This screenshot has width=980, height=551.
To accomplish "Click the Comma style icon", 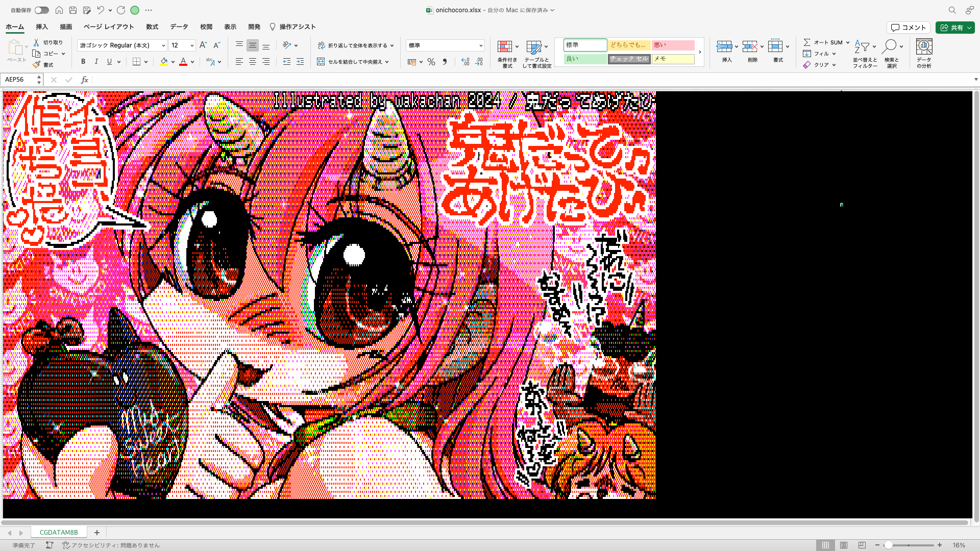I will pos(445,62).
